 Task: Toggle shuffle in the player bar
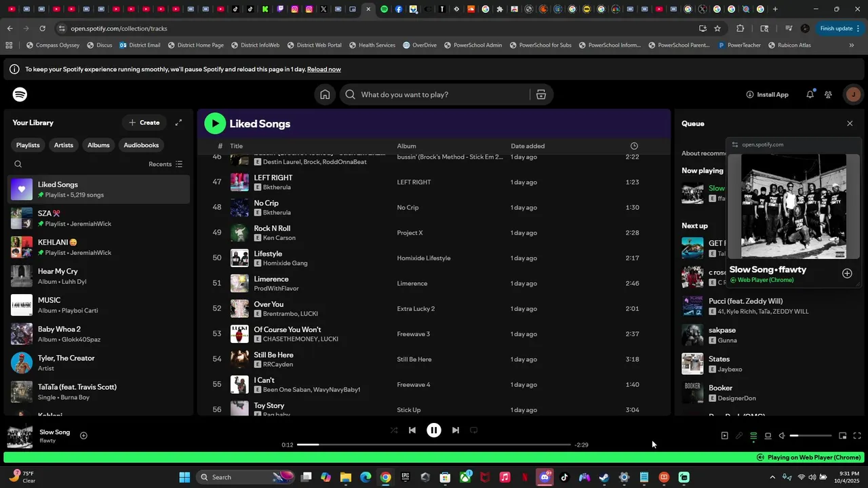point(394,430)
